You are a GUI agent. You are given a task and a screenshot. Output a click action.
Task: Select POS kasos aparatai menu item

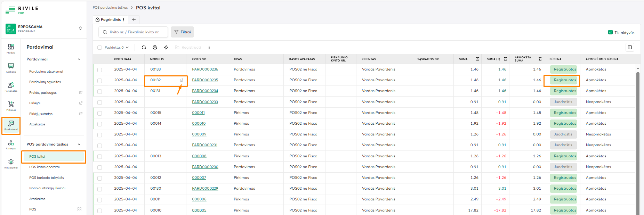(x=45, y=167)
